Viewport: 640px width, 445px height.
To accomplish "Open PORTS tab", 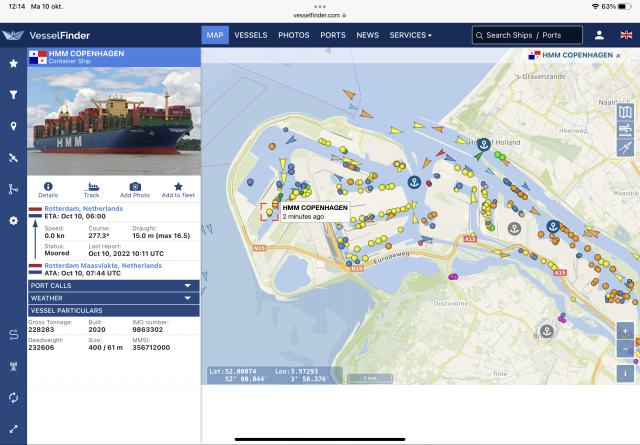I will [333, 35].
